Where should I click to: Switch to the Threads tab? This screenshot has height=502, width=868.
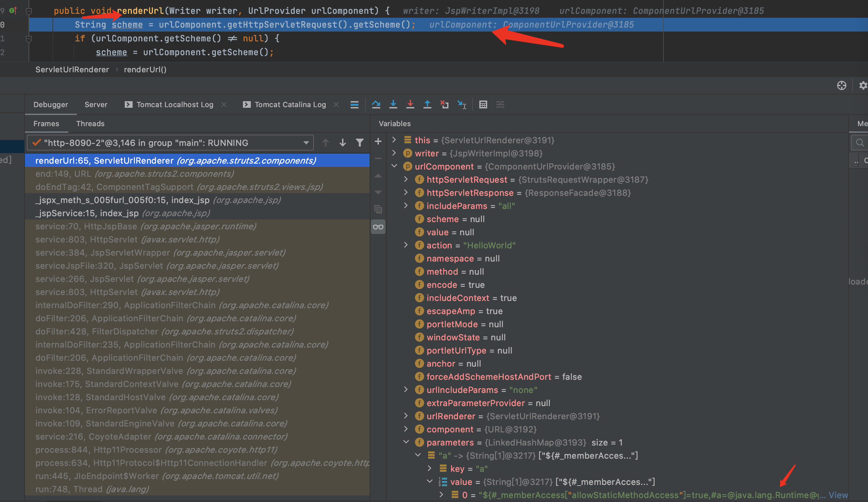pyautogui.click(x=90, y=124)
